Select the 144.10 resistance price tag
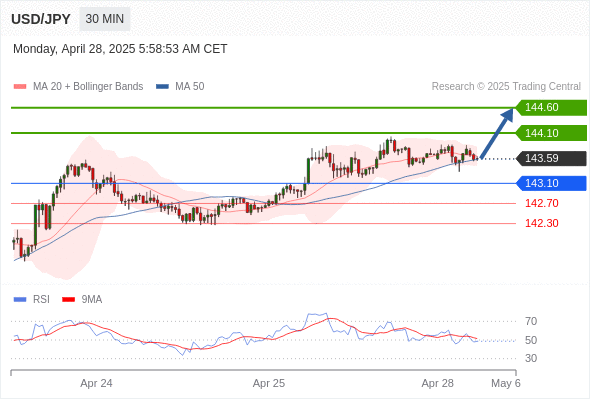This screenshot has width=590, height=400. tap(551, 133)
